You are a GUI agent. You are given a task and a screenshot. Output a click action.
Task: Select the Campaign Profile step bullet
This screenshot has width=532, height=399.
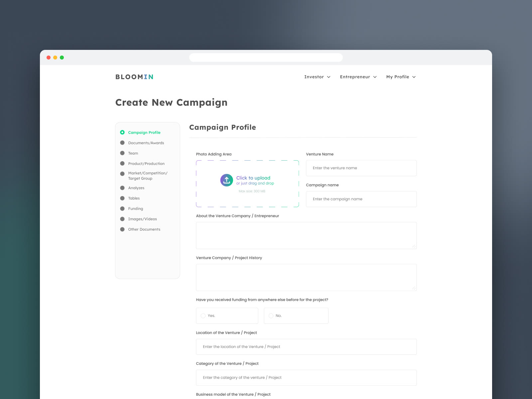tap(122, 132)
